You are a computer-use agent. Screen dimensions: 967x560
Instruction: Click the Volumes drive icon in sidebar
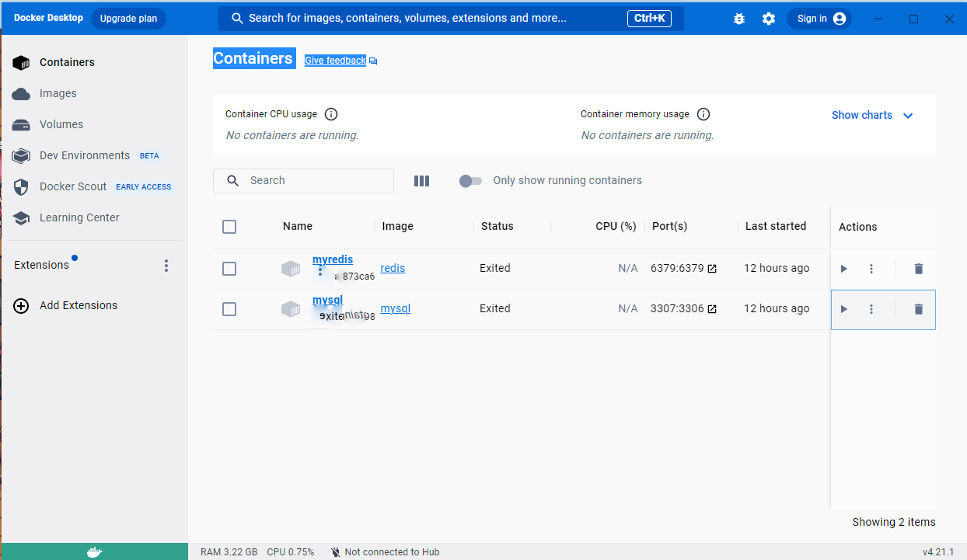(x=21, y=125)
